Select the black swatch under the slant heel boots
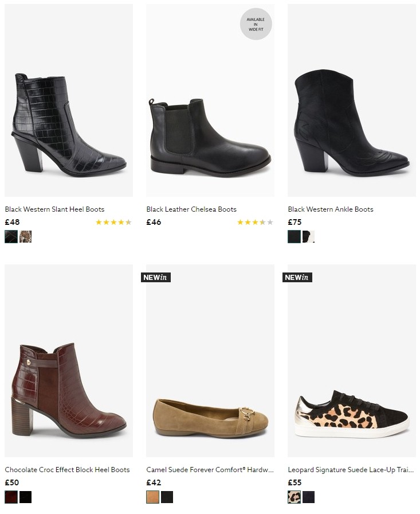Image resolution: width=420 pixels, height=514 pixels. 10,236
